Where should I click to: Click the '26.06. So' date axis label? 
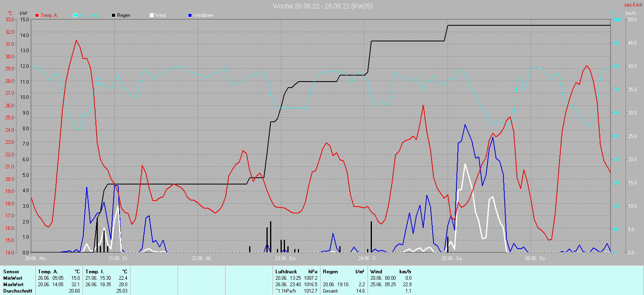tap(535, 258)
